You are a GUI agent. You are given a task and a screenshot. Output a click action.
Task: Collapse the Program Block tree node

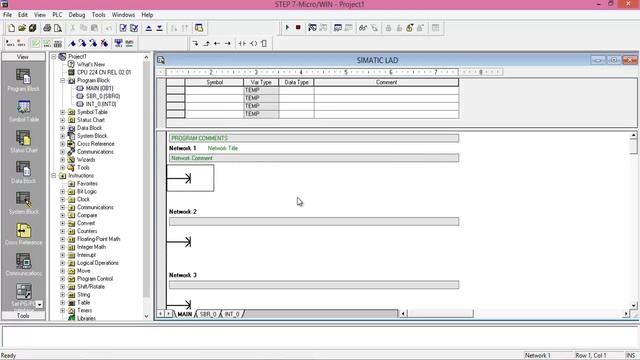pyautogui.click(x=62, y=80)
